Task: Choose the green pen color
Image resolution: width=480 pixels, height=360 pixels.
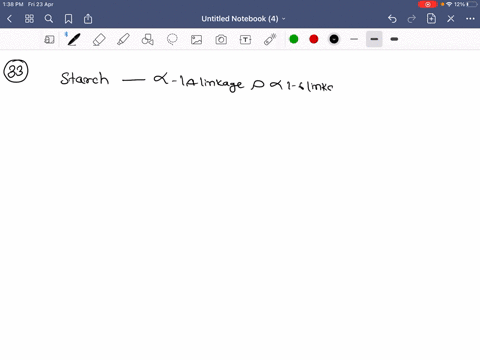Action: click(x=294, y=39)
